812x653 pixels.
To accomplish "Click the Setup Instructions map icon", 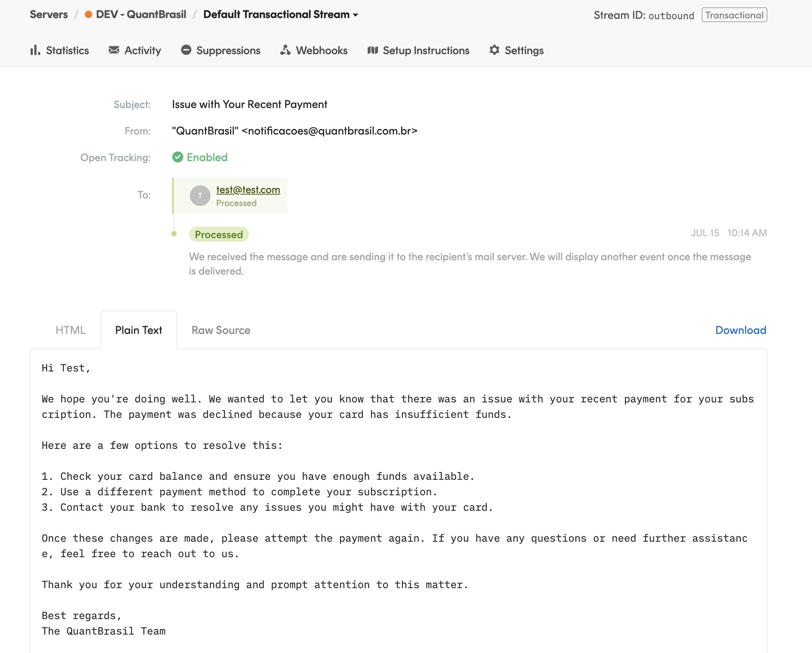I will coord(372,50).
